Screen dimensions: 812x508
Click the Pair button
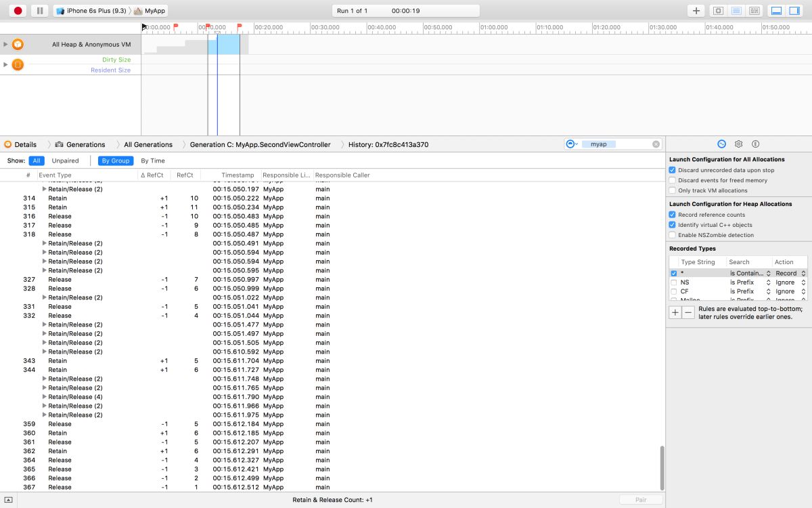point(640,500)
